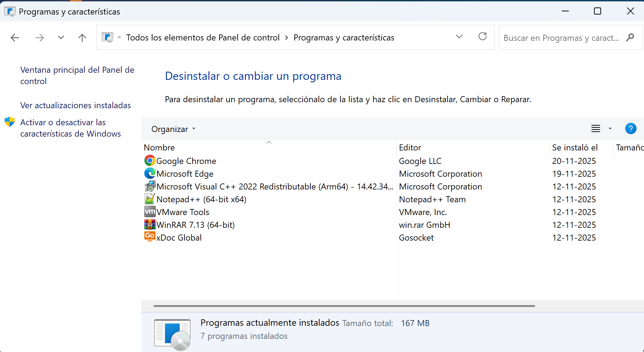This screenshot has height=352, width=644.
Task: Click the win.rar GmbH editor cell
Action: click(x=424, y=225)
